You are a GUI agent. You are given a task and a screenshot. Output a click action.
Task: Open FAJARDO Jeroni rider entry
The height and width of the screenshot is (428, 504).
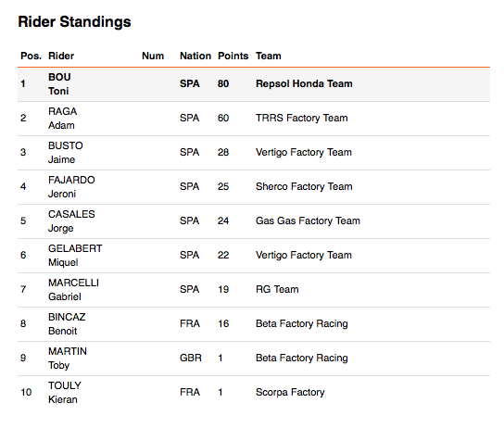(x=71, y=187)
